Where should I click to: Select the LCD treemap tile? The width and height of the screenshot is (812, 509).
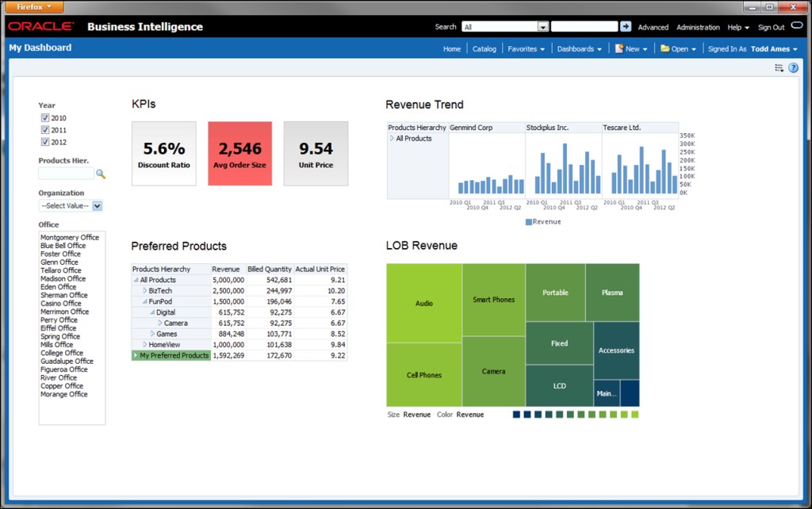[559, 386]
